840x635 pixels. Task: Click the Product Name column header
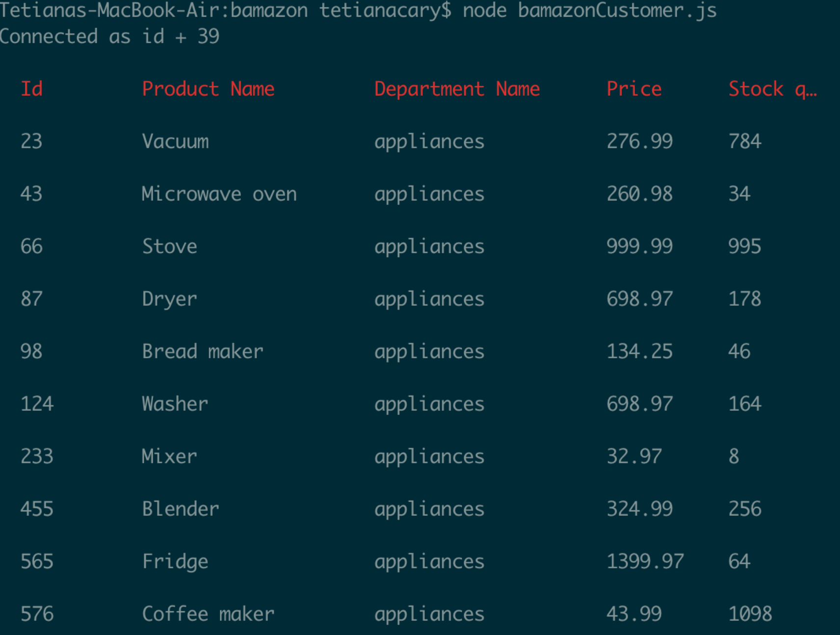[x=208, y=89]
